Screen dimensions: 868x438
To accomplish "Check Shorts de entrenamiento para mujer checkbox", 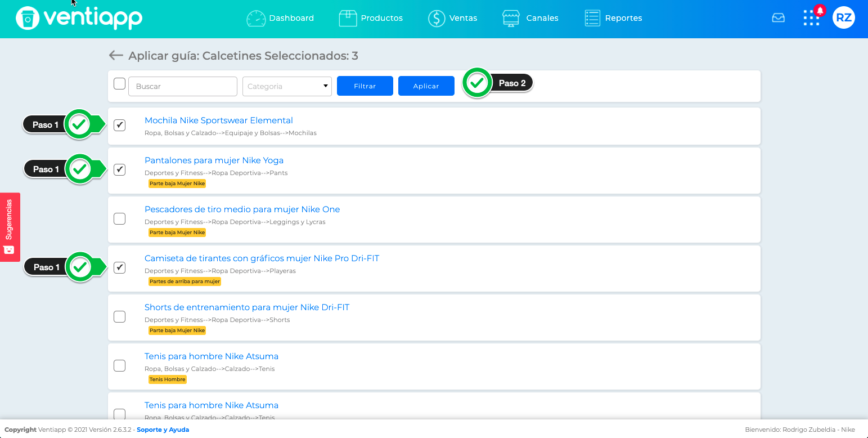I will [120, 316].
